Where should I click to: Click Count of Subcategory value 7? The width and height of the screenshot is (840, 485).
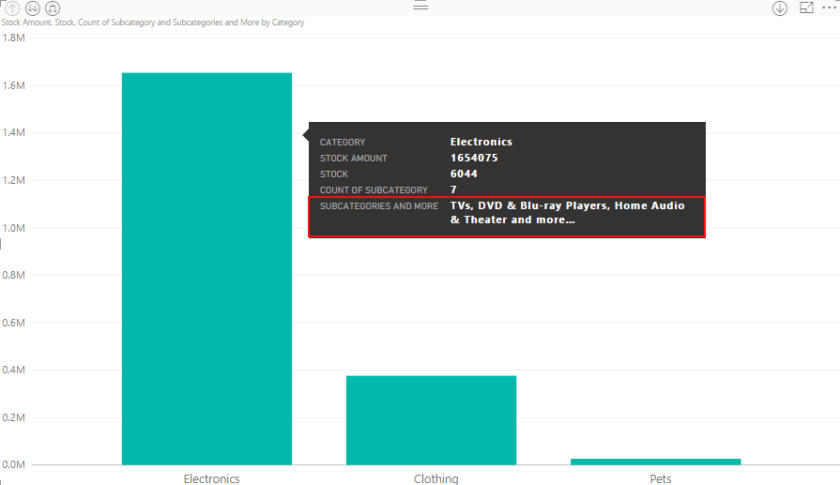click(x=453, y=190)
